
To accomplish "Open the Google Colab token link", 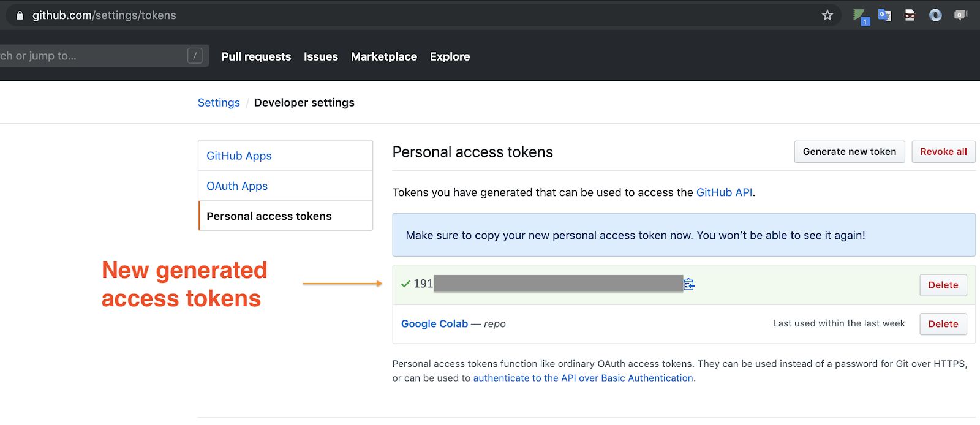I will pos(434,324).
